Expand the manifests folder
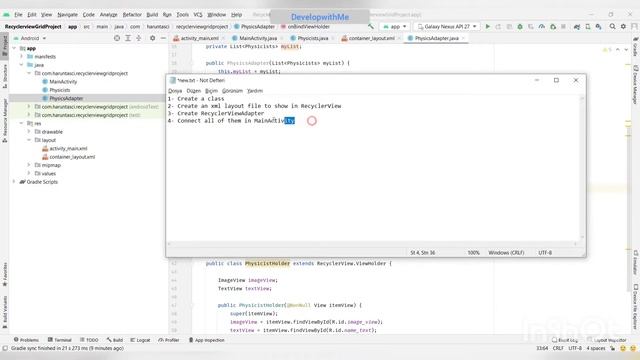The height and width of the screenshot is (360, 640). click(22, 56)
